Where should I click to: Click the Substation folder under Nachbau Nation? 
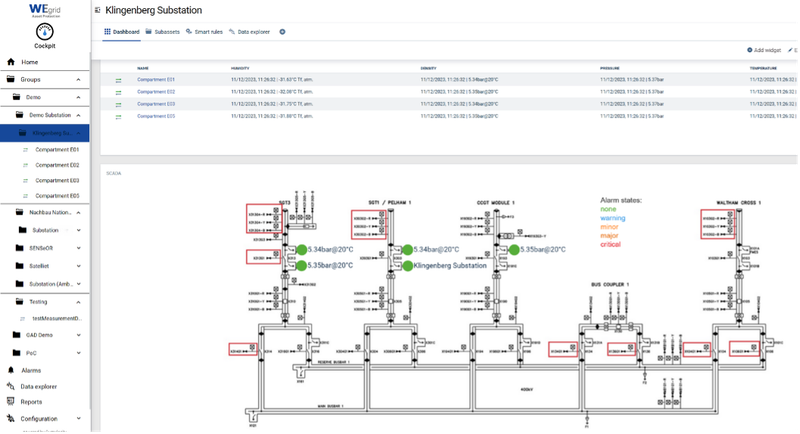[x=45, y=230]
